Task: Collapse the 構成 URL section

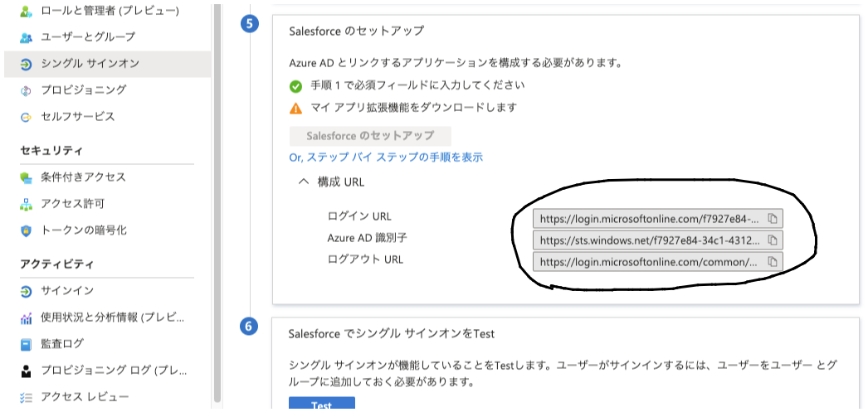Action: pos(303,182)
